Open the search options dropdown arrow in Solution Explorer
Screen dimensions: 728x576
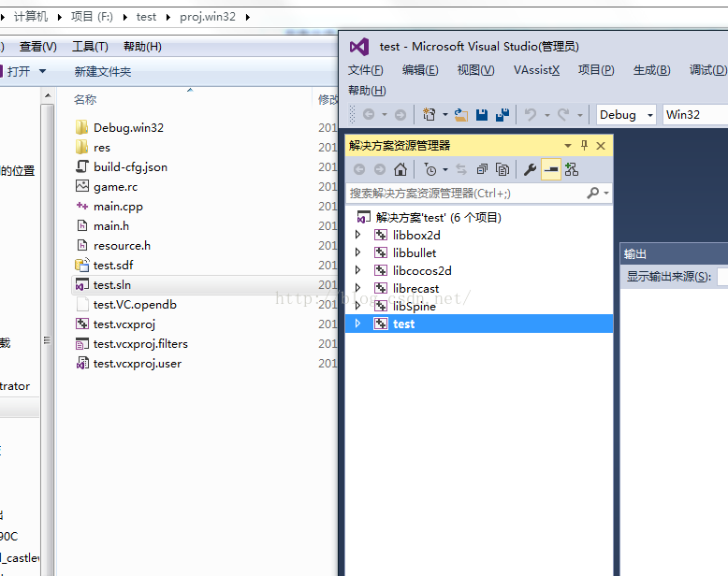click(606, 193)
